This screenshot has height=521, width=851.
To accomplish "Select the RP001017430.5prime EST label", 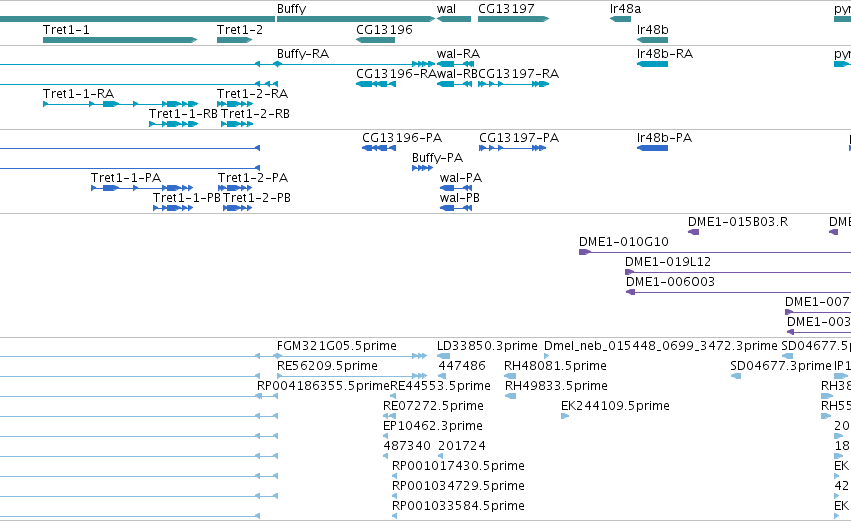I will [x=458, y=466].
